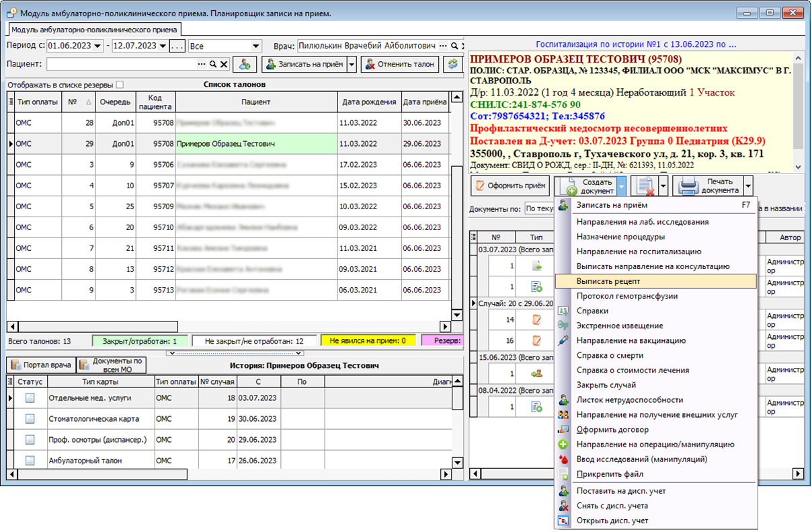The image size is (812, 532).
Task: Open Портал врача
Action: coord(40,365)
